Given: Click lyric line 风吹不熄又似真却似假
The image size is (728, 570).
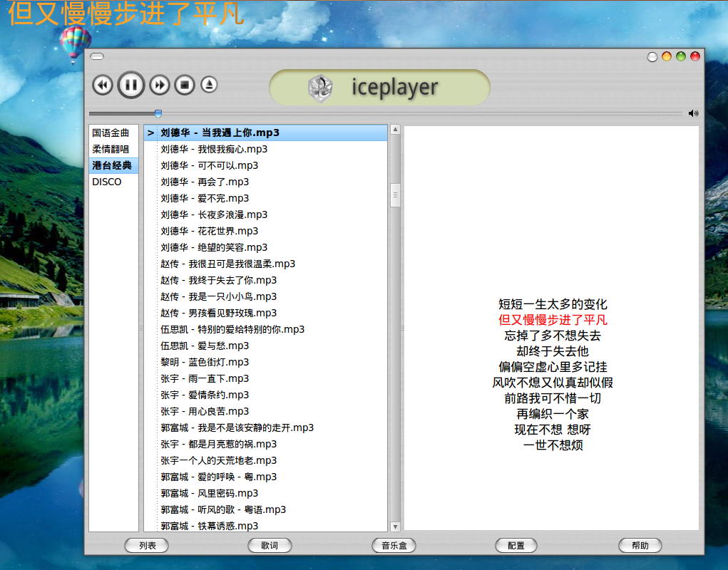Looking at the screenshot, I should 553,383.
